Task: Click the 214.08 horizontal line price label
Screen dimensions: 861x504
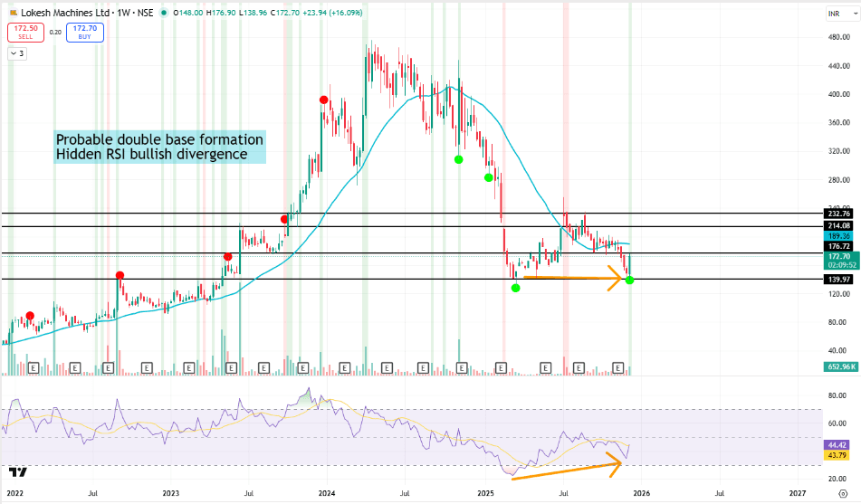Action: [x=839, y=225]
